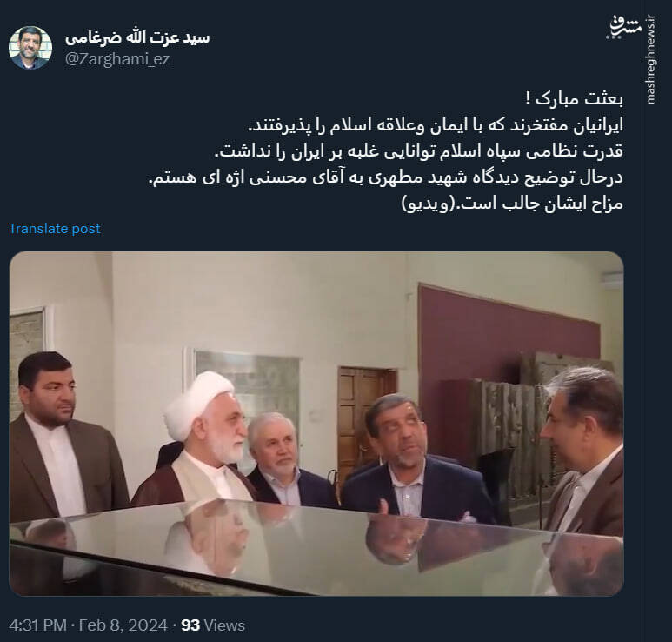672x642 pixels.
Task: Open the display name سید عزت الله ضرغامی
Action: click(137, 37)
